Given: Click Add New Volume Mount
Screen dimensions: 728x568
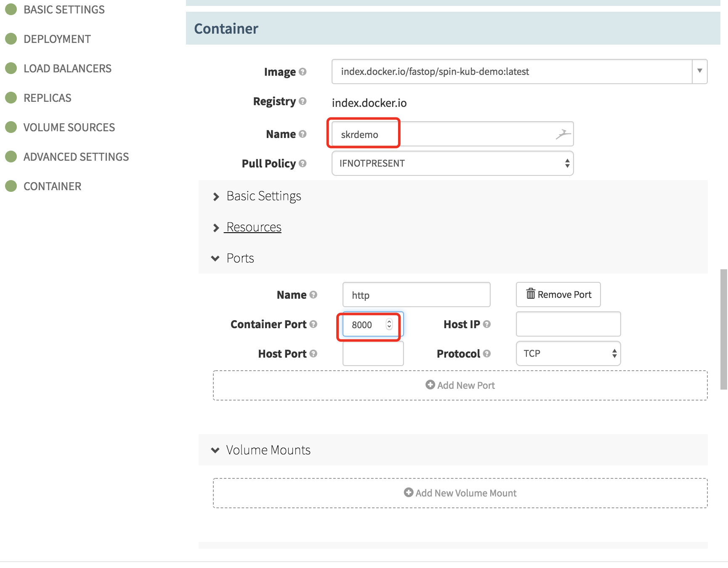Looking at the screenshot, I should (x=460, y=493).
